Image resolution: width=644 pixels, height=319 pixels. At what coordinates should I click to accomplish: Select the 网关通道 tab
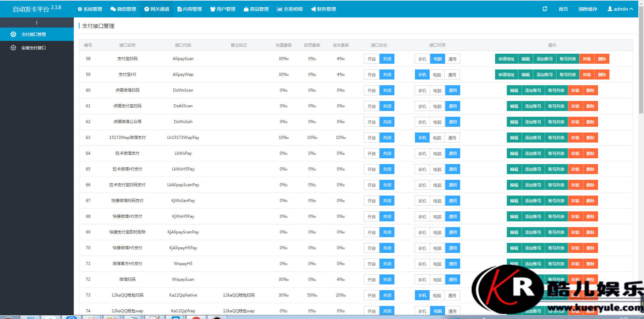(157, 9)
